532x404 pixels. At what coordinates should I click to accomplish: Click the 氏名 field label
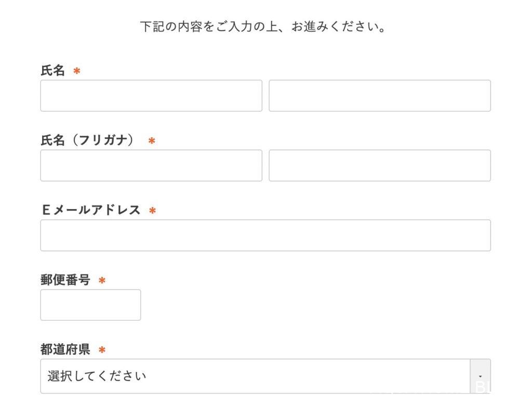click(x=52, y=71)
